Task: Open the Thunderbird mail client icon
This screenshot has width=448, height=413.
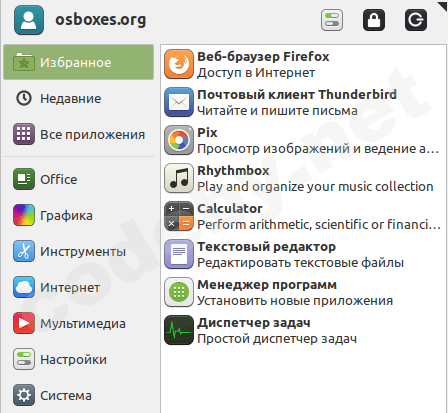Action: 179,102
